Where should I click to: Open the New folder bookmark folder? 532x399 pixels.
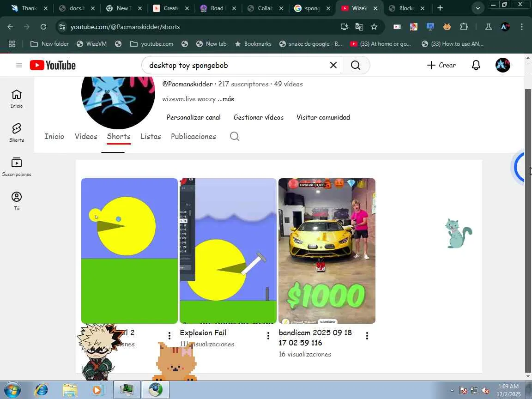pos(49,44)
